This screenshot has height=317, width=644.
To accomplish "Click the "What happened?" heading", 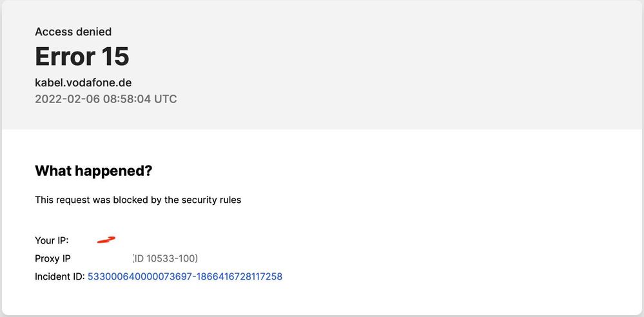I will [93, 171].
